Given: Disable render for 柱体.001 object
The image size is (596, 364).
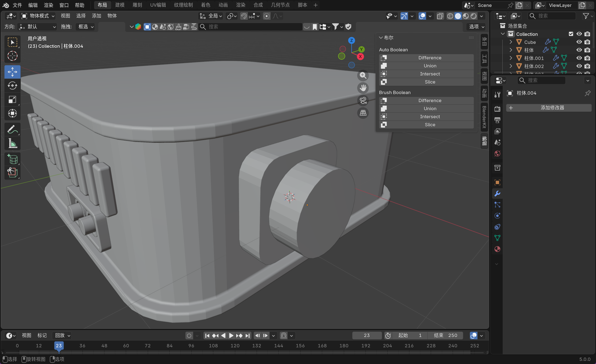Looking at the screenshot, I should 587,58.
